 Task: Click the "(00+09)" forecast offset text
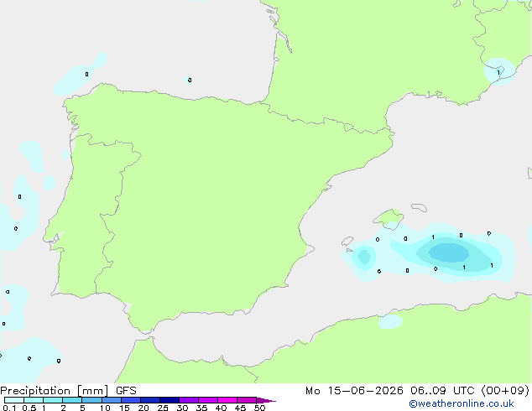tap(505, 391)
